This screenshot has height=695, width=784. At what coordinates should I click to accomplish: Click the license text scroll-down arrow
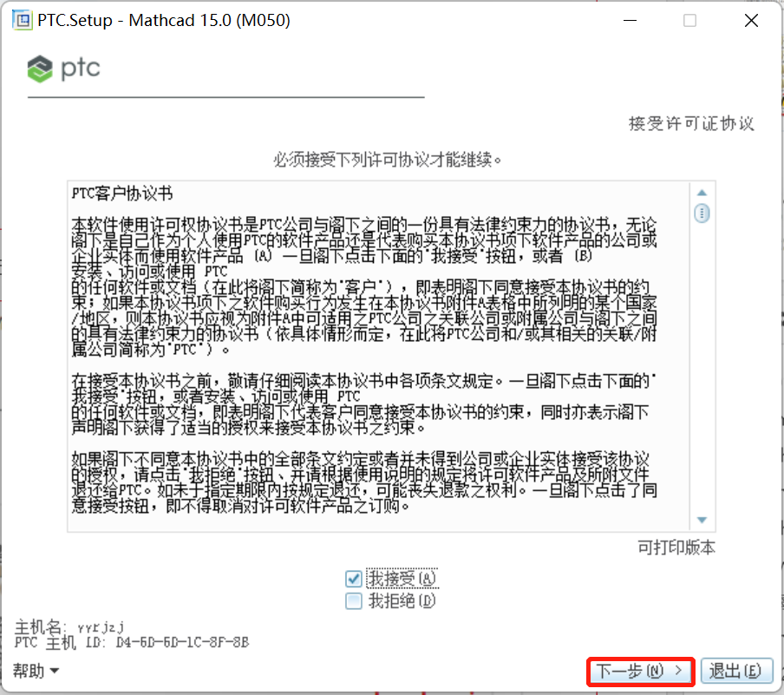click(702, 520)
